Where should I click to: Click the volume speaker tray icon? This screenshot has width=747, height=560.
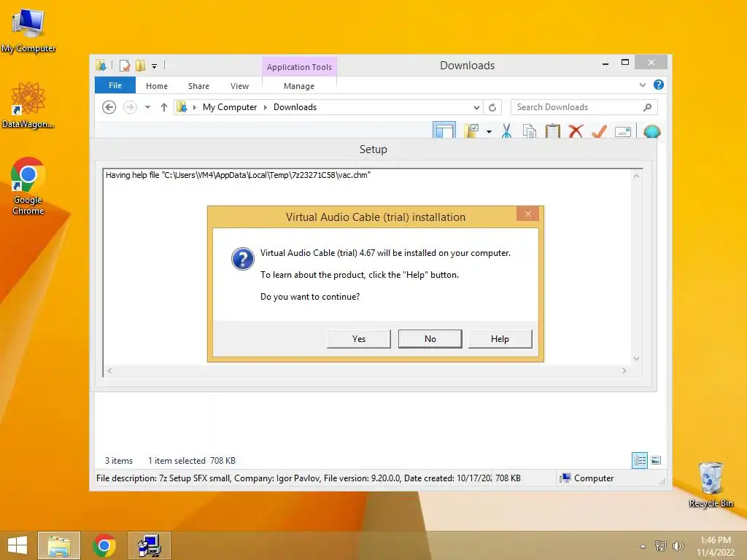[678, 545]
